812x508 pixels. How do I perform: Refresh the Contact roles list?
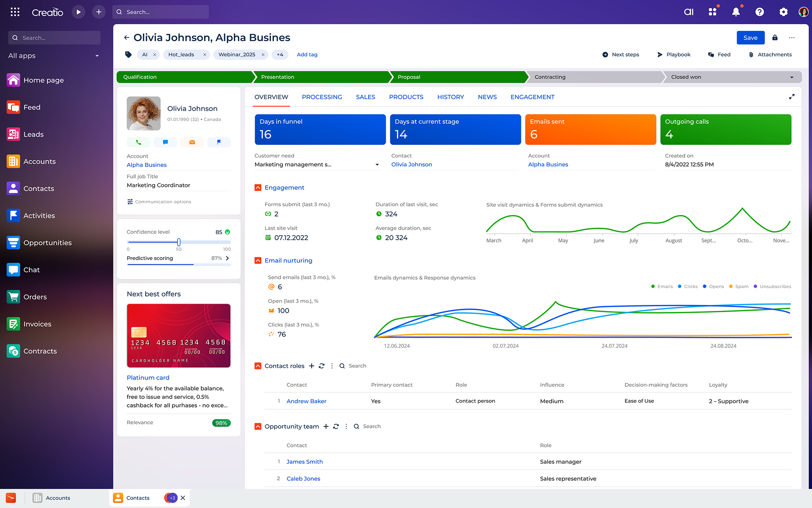[322, 366]
